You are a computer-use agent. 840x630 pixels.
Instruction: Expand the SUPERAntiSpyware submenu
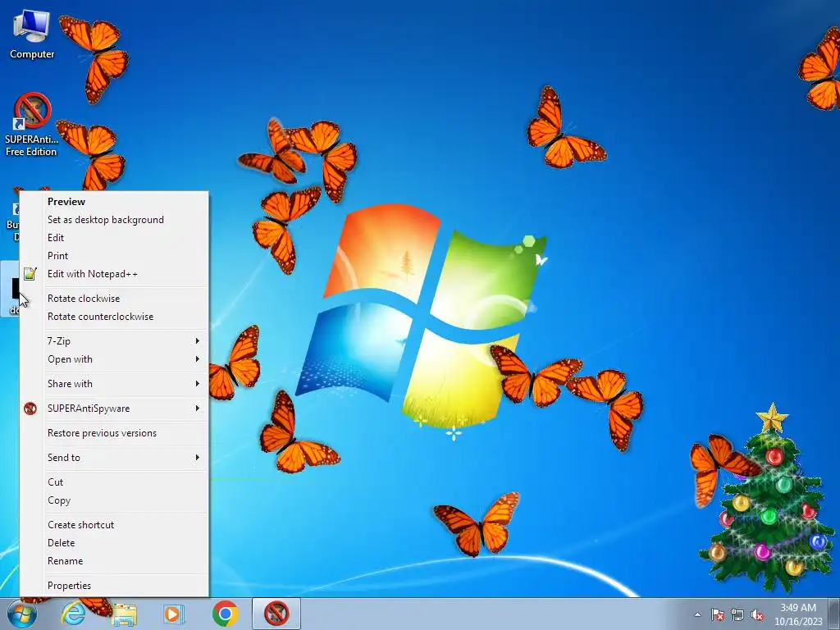114,409
